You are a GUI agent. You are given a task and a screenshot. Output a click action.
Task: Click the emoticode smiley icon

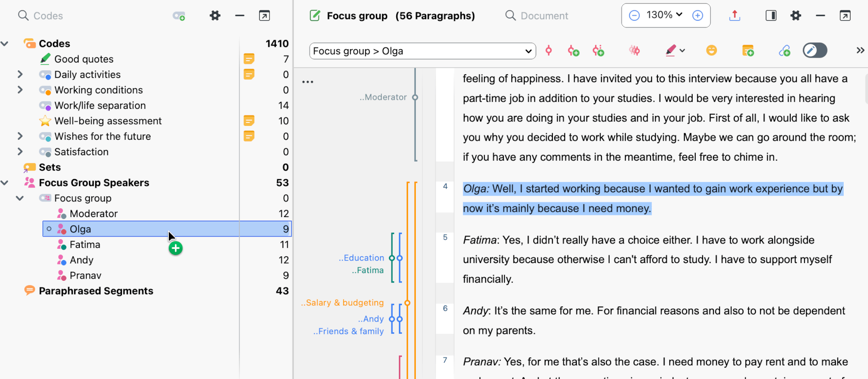[711, 51]
